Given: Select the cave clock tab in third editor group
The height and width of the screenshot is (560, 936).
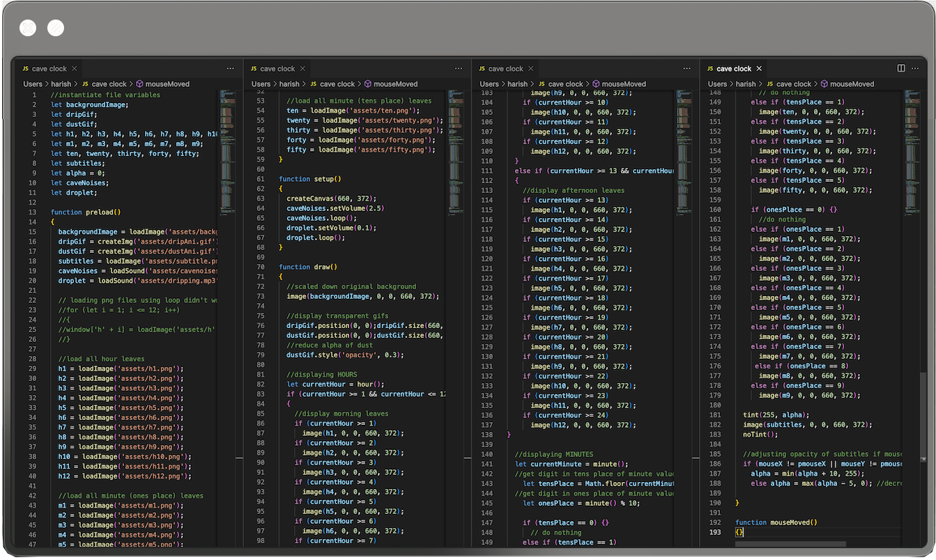Looking at the screenshot, I should pos(505,68).
